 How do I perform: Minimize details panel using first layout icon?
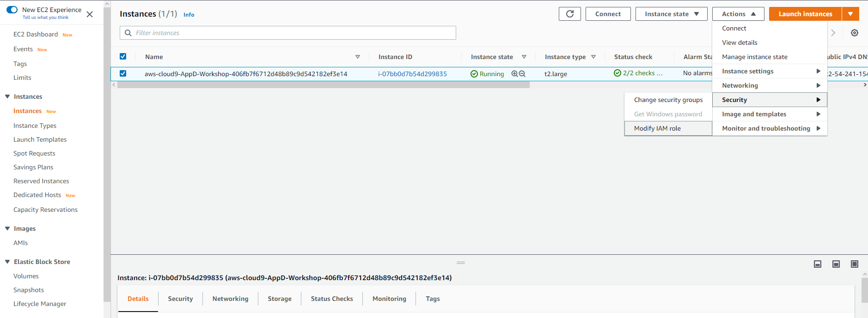pyautogui.click(x=817, y=264)
